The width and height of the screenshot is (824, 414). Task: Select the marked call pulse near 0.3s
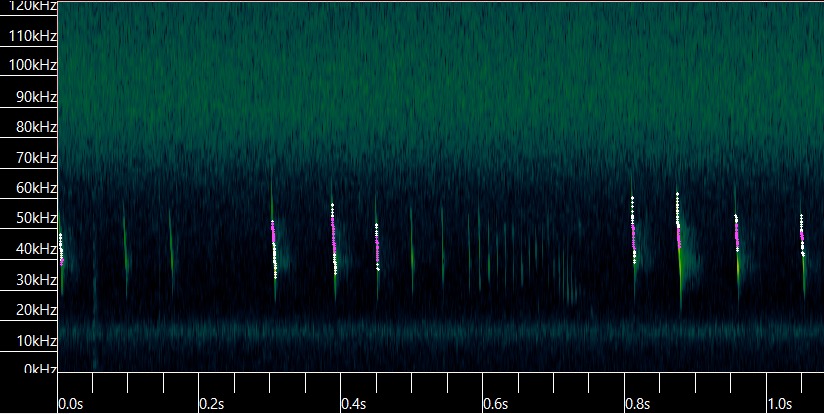pyautogui.click(x=273, y=246)
